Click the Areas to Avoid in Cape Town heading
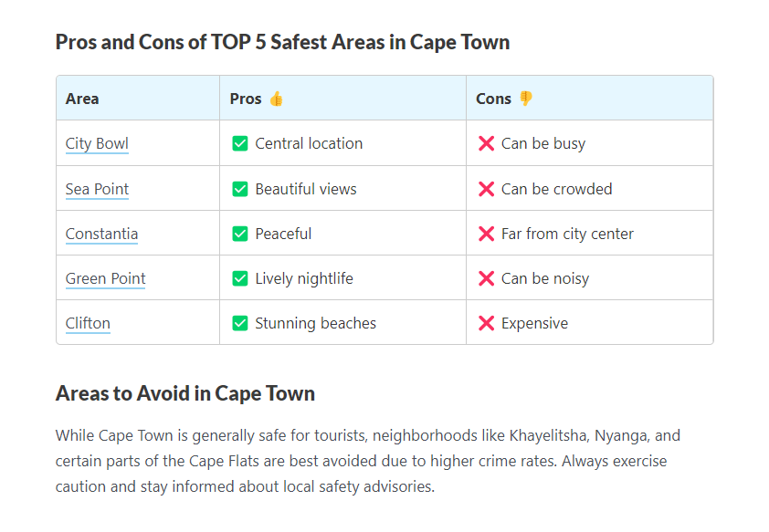The height and width of the screenshot is (532, 769). point(185,393)
